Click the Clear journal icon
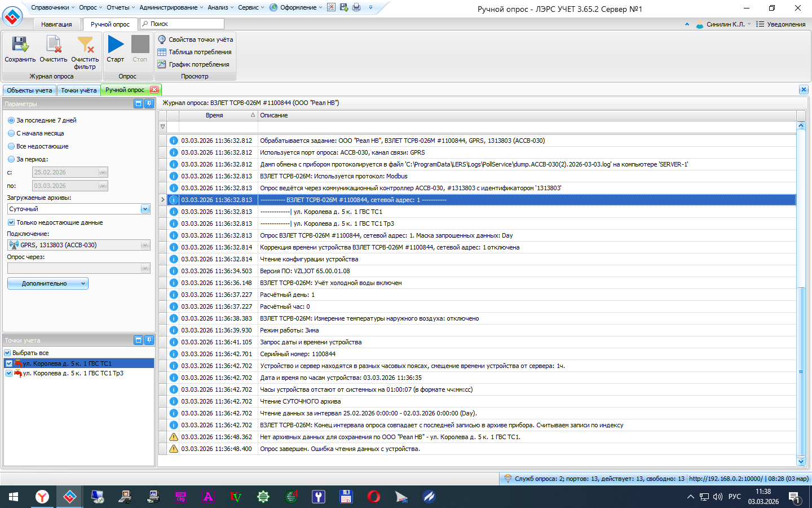Viewport: 812px width, 508px height. pos(54,45)
